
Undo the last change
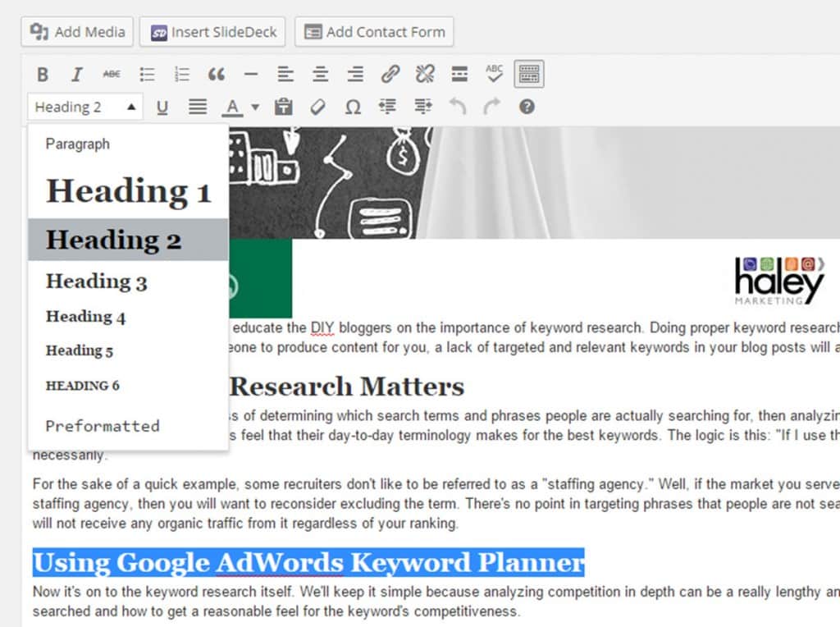click(x=457, y=108)
